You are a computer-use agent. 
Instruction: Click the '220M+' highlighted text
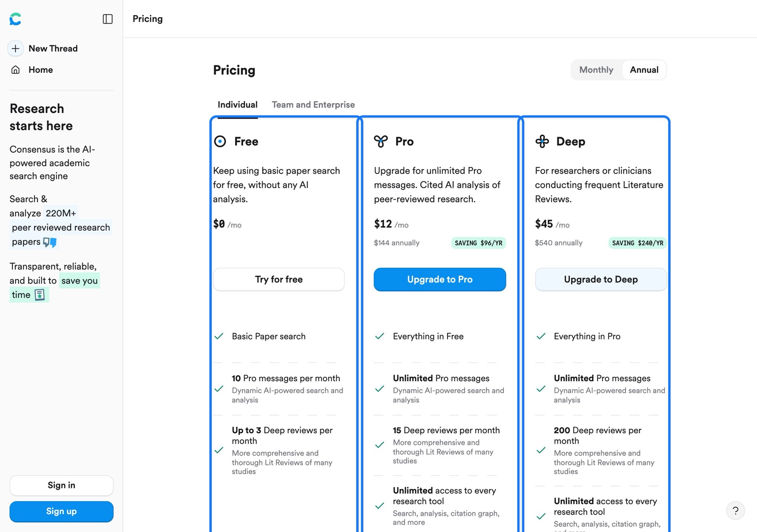tap(61, 213)
